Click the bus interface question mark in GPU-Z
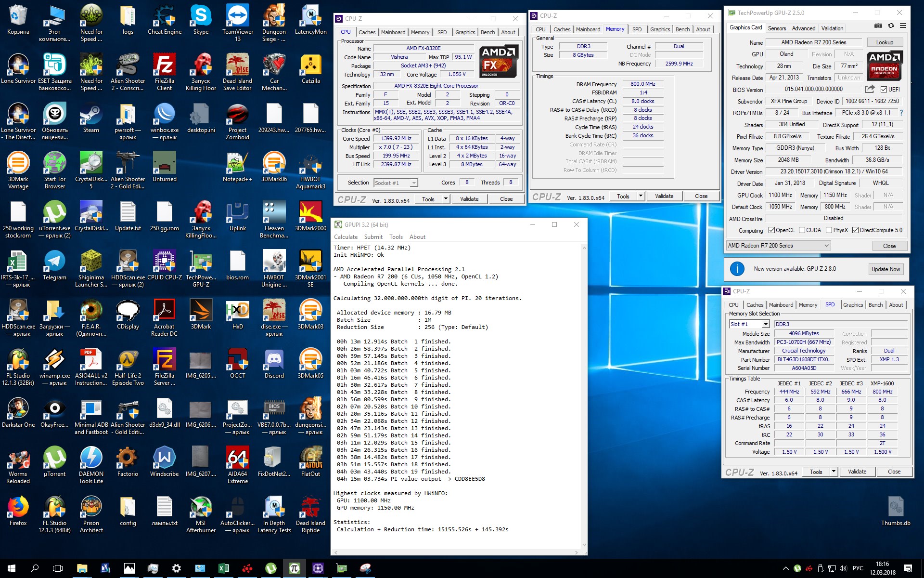The height and width of the screenshot is (578, 924). (x=901, y=113)
